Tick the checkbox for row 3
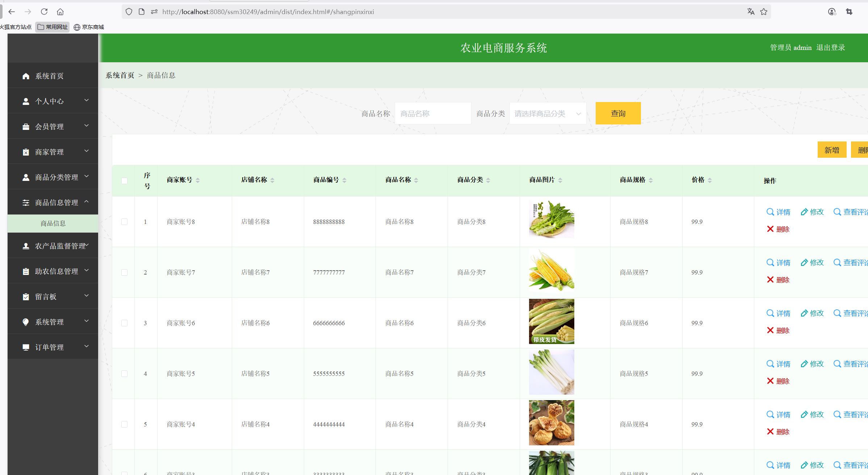The width and height of the screenshot is (868, 475). click(125, 323)
